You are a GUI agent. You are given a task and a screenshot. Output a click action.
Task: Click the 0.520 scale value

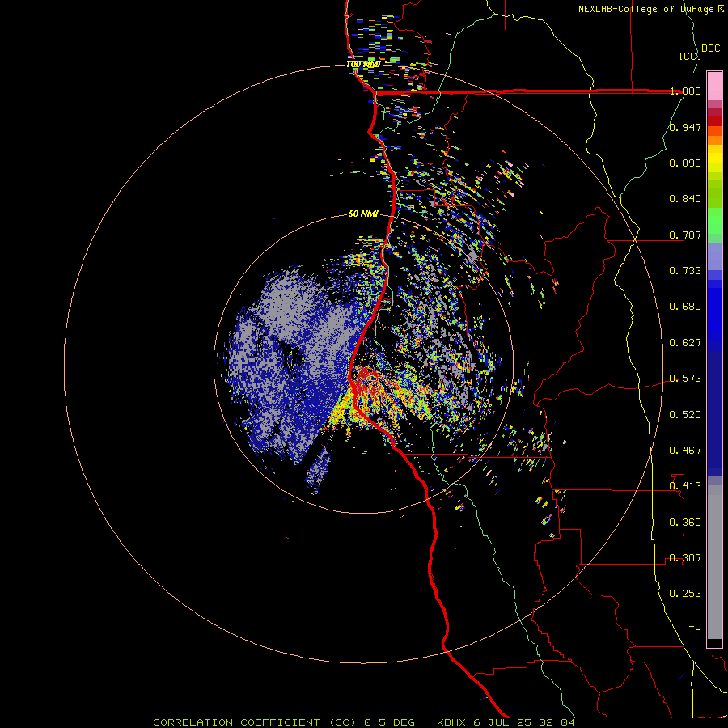[x=685, y=415]
